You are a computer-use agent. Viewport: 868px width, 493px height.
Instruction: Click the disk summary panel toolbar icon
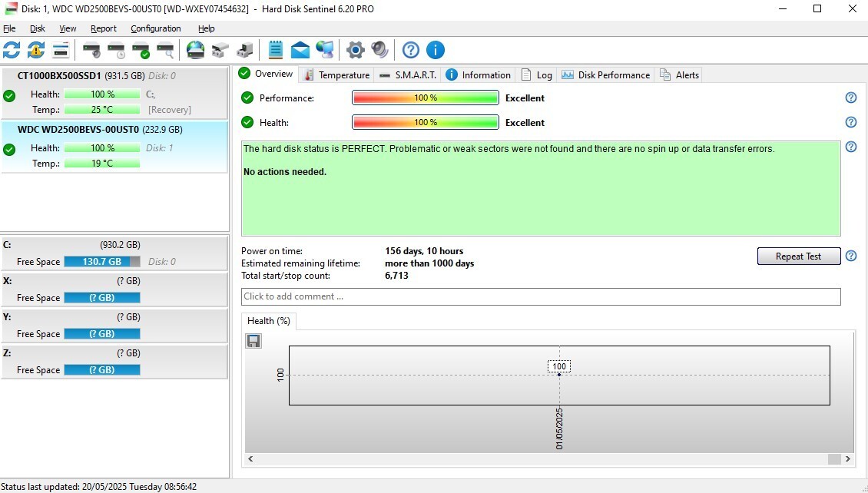(61, 51)
